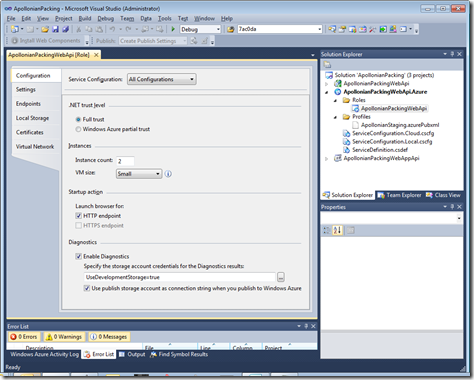The width and height of the screenshot is (474, 380).
Task: Click the Copy toolbar icon
Action: [89, 29]
